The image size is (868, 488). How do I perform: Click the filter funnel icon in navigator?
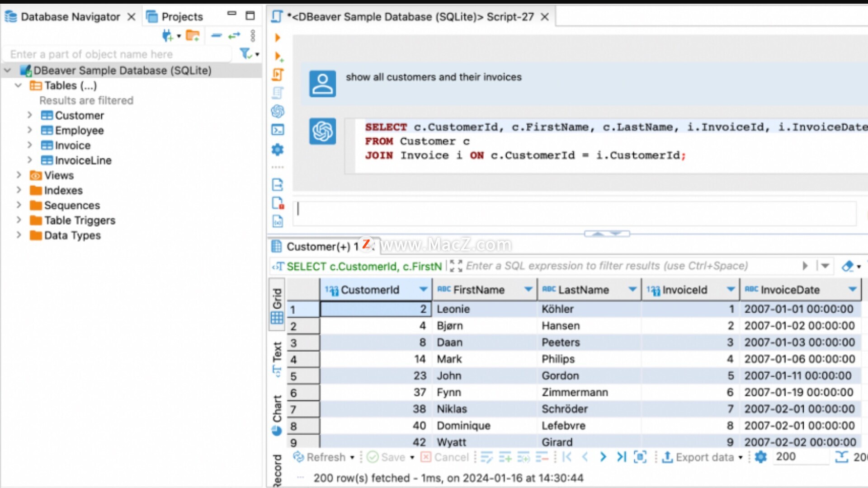point(245,54)
